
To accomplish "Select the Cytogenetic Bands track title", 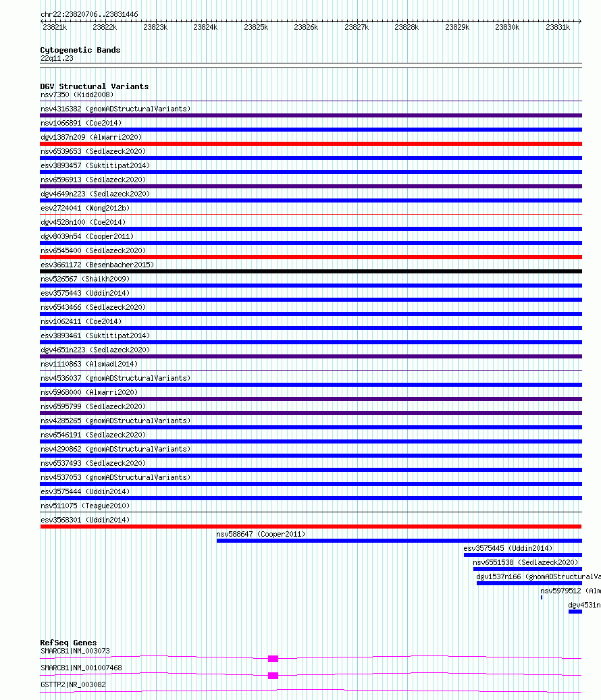I will point(80,50).
